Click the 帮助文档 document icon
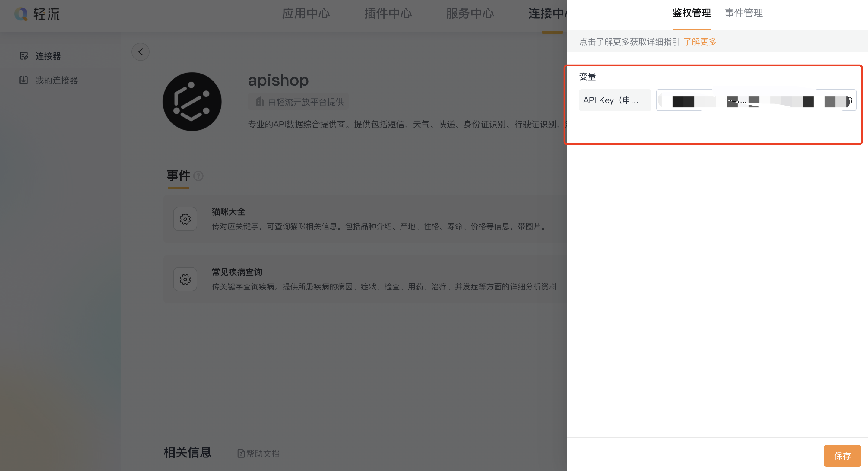868x471 pixels. [241, 454]
